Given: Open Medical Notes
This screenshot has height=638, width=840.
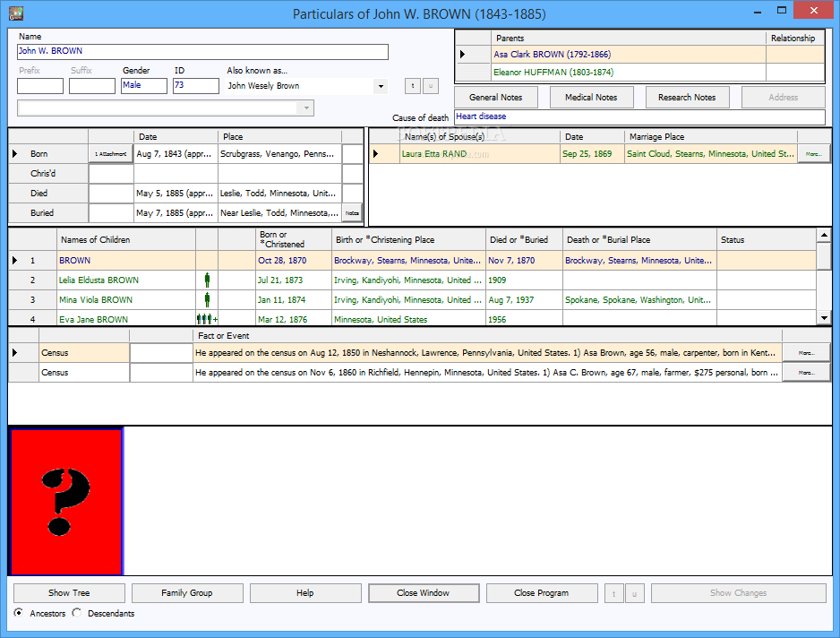Looking at the screenshot, I should coord(591,98).
